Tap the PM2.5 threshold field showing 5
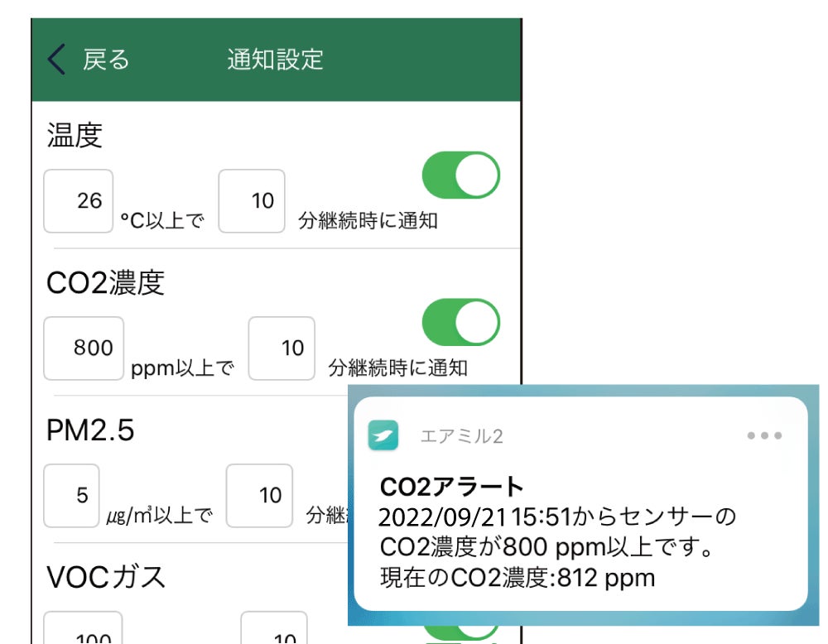Viewport: 828px width, 644px height. click(x=71, y=495)
